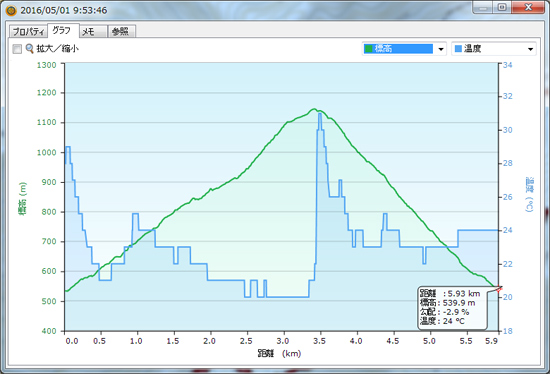
Task: Click the green 標高 color square
Action: (368, 48)
